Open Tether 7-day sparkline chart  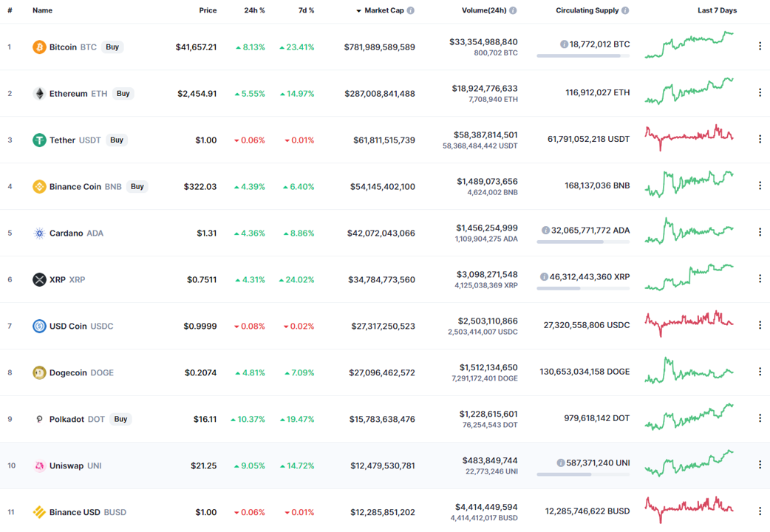coord(689,137)
